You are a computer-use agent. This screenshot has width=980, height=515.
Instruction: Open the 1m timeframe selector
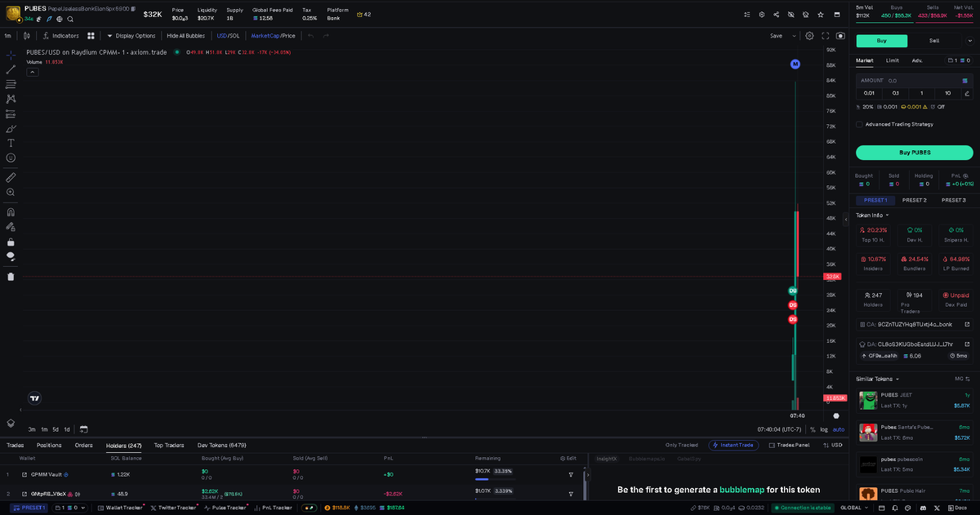coord(7,36)
